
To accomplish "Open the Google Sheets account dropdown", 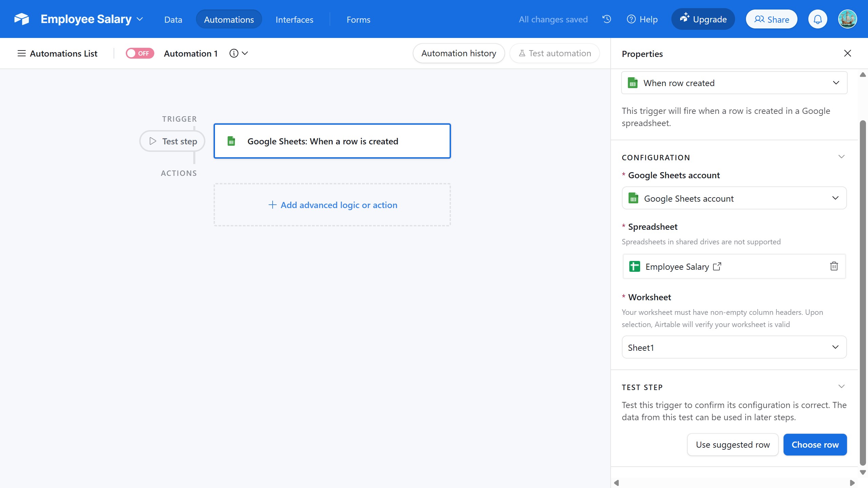I will (x=734, y=198).
